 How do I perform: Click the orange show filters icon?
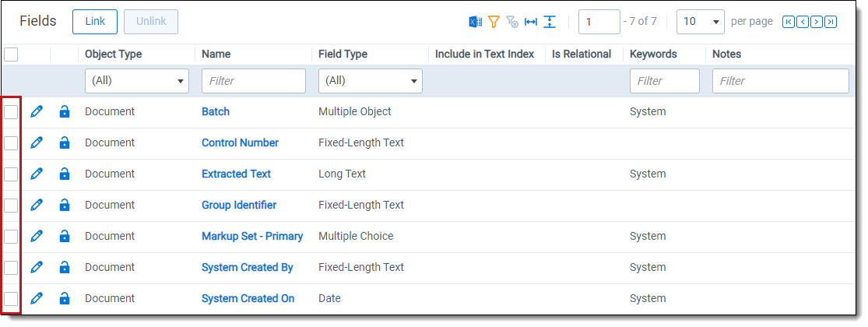click(x=494, y=22)
